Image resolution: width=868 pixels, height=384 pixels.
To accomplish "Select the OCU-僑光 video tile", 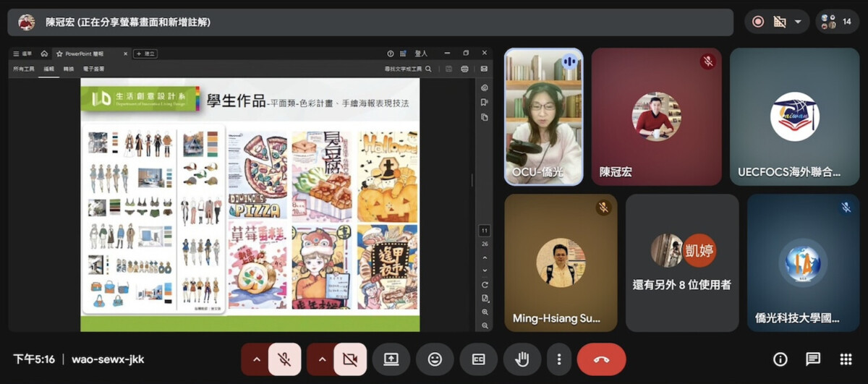I will [543, 116].
